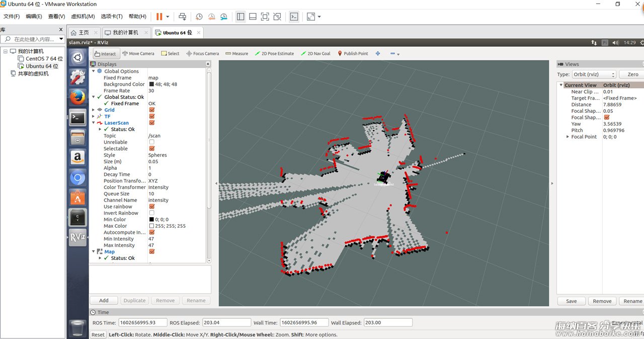Screen dimensions: 644x339
Task: Toggle VMware library sidebar view
Action: pos(240,17)
